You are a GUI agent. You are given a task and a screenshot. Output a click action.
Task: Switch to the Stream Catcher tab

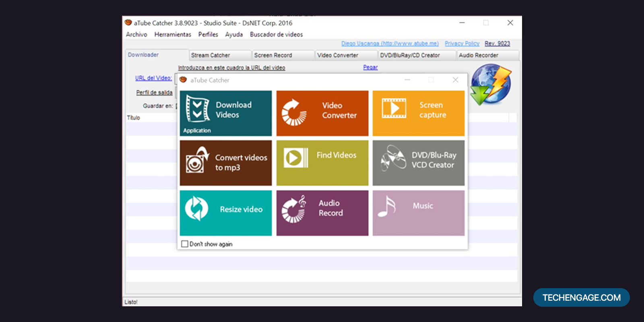[220, 55]
